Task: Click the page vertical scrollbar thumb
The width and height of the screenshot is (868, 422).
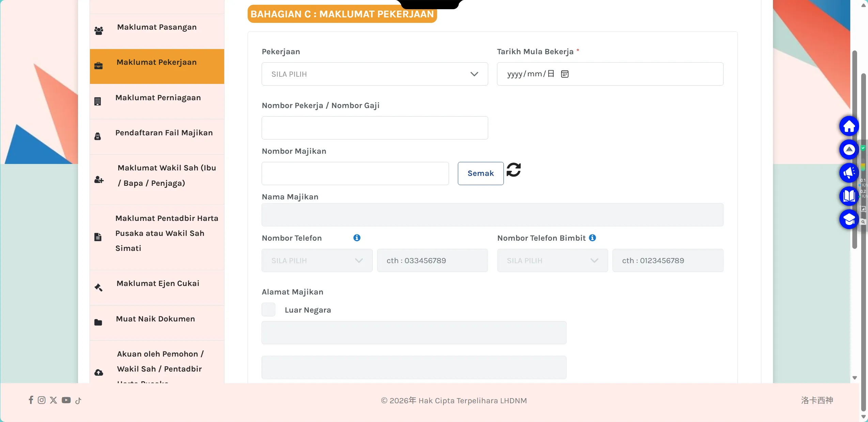Action: [x=854, y=150]
